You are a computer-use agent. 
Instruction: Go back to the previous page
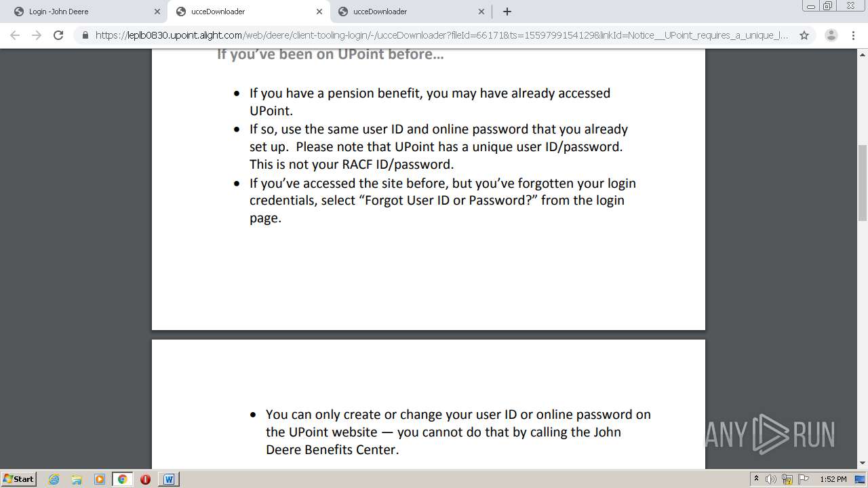[15, 35]
